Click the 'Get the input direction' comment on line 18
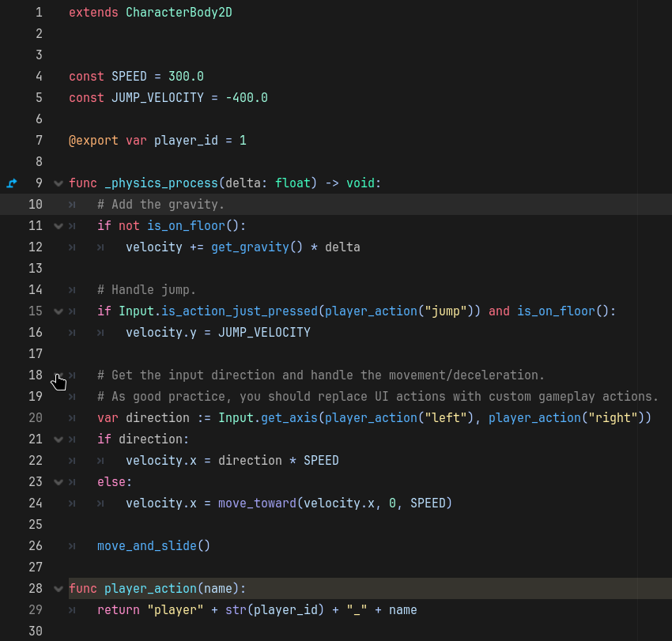The height and width of the screenshot is (641, 672). coord(321,375)
